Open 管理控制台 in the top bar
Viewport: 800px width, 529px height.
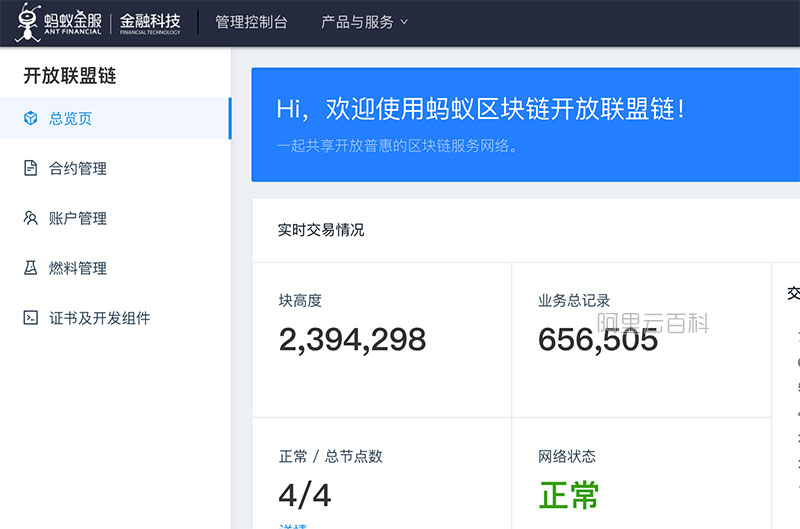252,22
